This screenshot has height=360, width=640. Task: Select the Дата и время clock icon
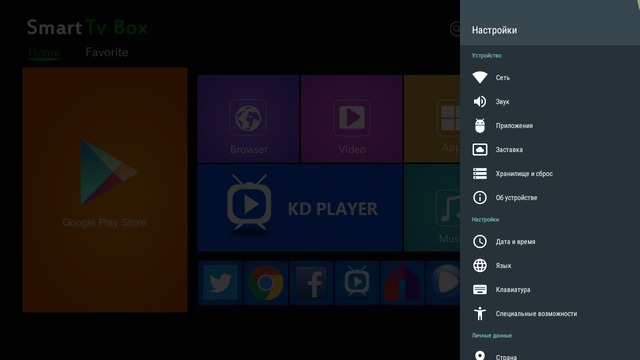coord(480,242)
